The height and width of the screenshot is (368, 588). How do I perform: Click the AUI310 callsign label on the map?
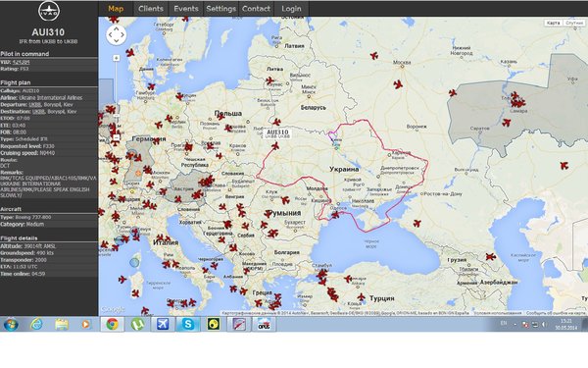[x=277, y=133]
